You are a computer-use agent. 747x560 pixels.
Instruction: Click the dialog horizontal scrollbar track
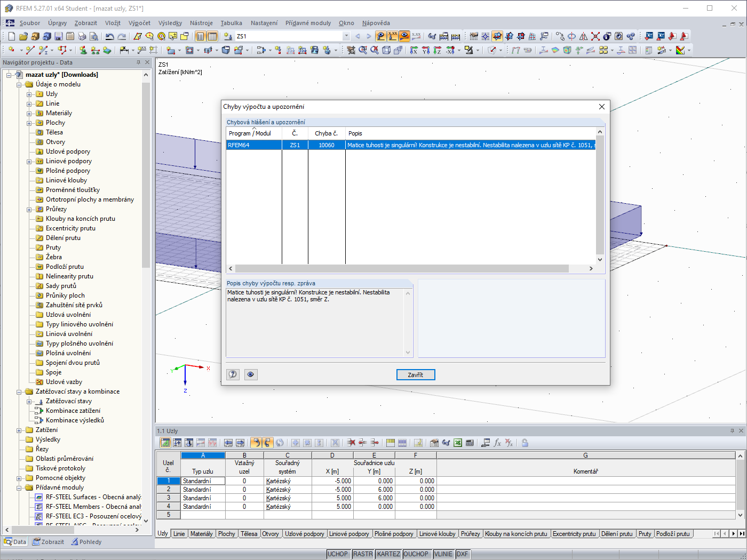[411, 269]
